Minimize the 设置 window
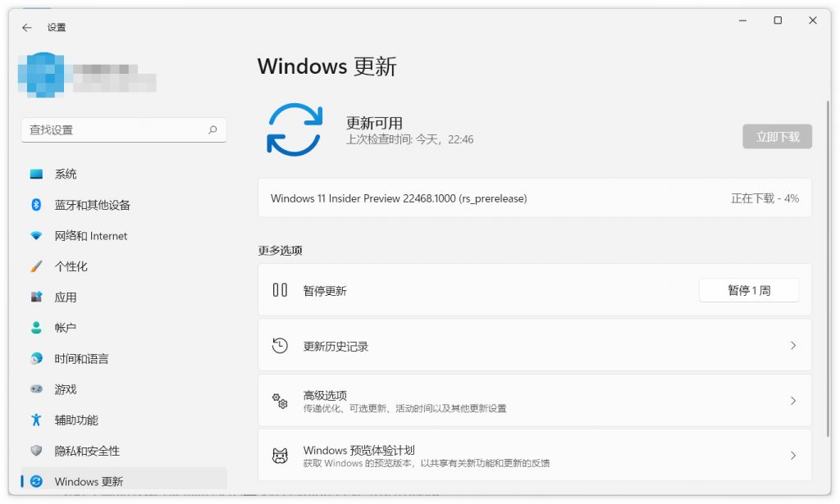Screen dimensions: 840x504 point(742,20)
